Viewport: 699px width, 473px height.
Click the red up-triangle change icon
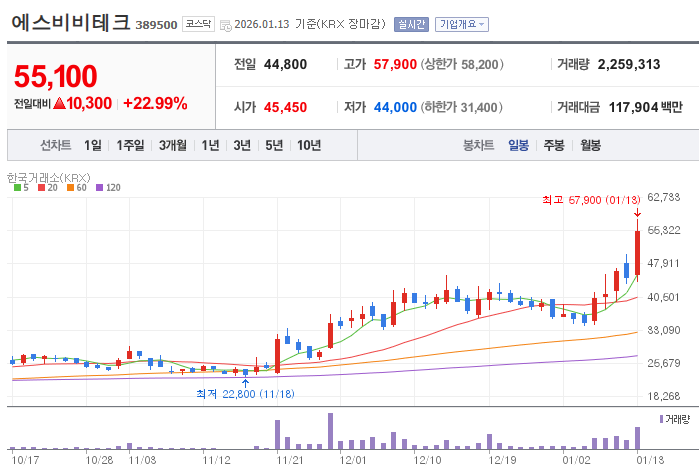coord(59,103)
